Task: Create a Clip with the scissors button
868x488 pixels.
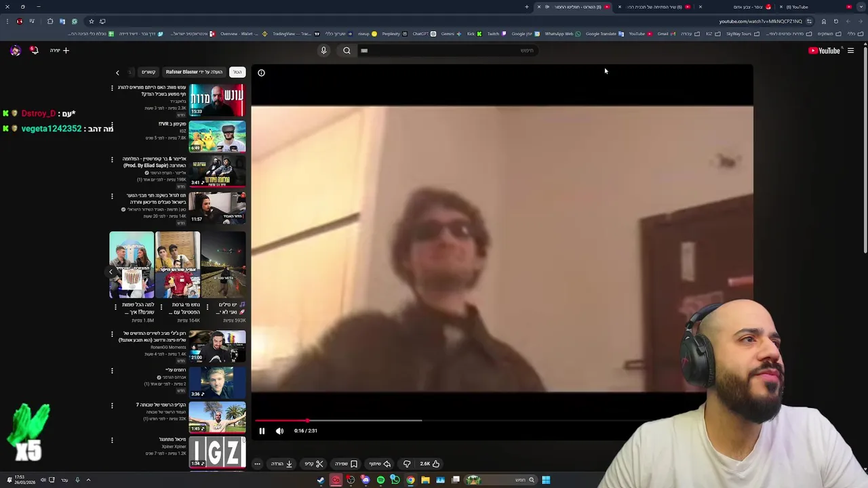Action: 314,464
